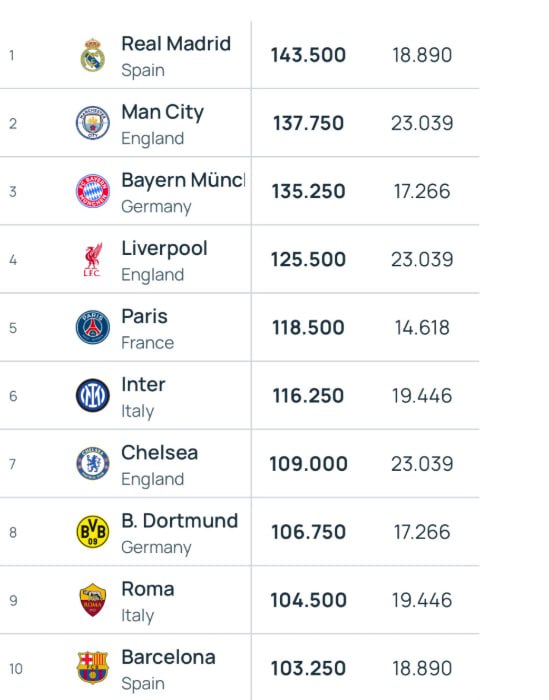
Task: Select Inter's 19.446 country coefficient
Action: 422,396
